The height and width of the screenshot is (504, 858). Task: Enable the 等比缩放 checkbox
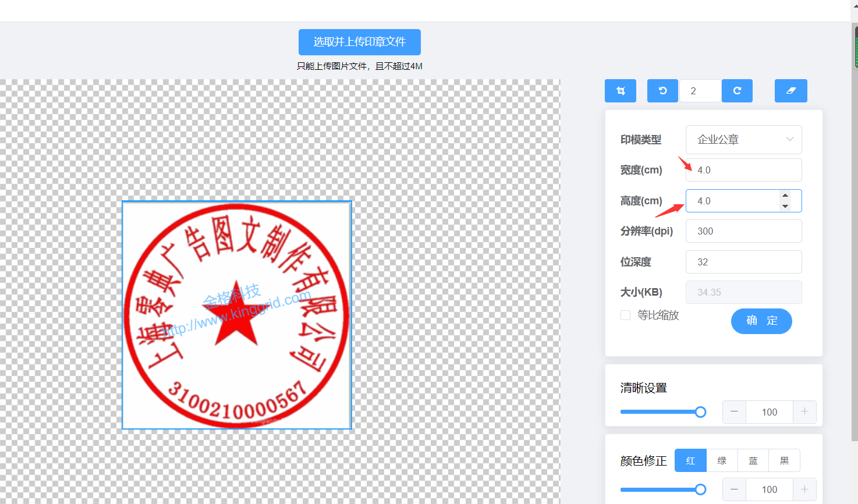pos(626,315)
